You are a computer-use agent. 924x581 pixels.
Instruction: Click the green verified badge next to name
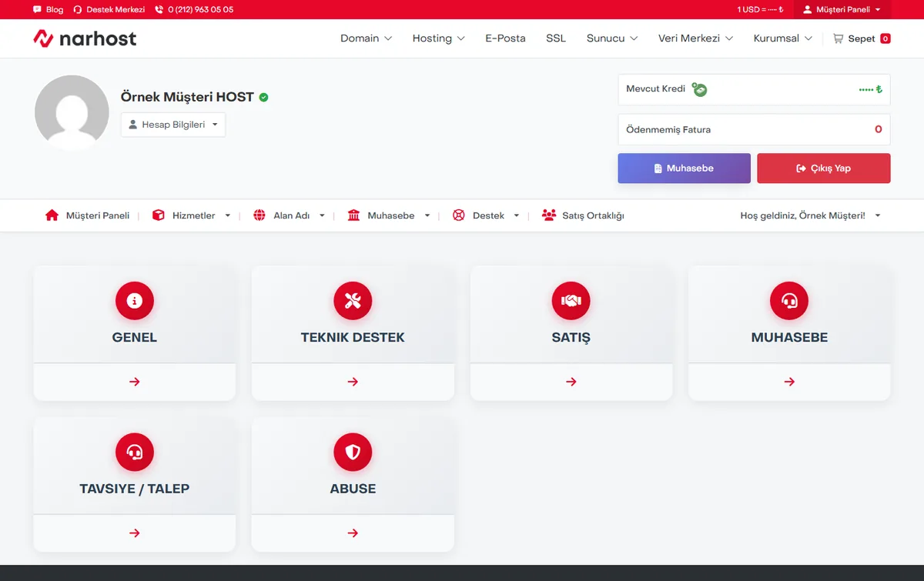point(263,98)
